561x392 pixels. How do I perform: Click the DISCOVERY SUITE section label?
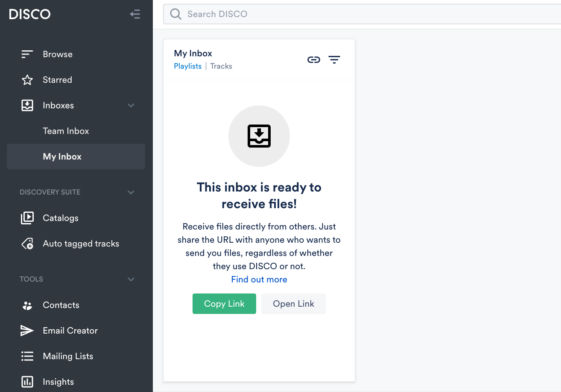click(50, 192)
